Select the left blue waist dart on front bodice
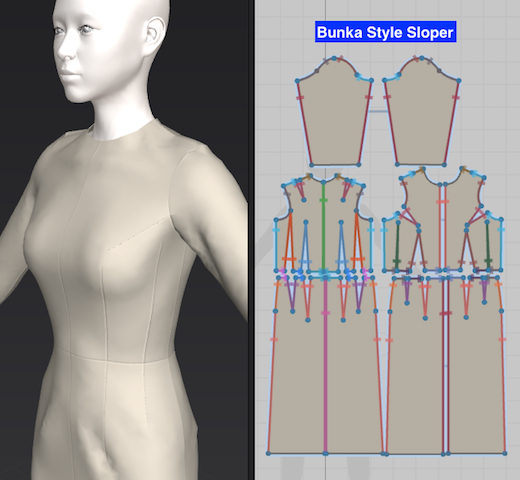Screen dimensions: 520x480 coord(306,245)
